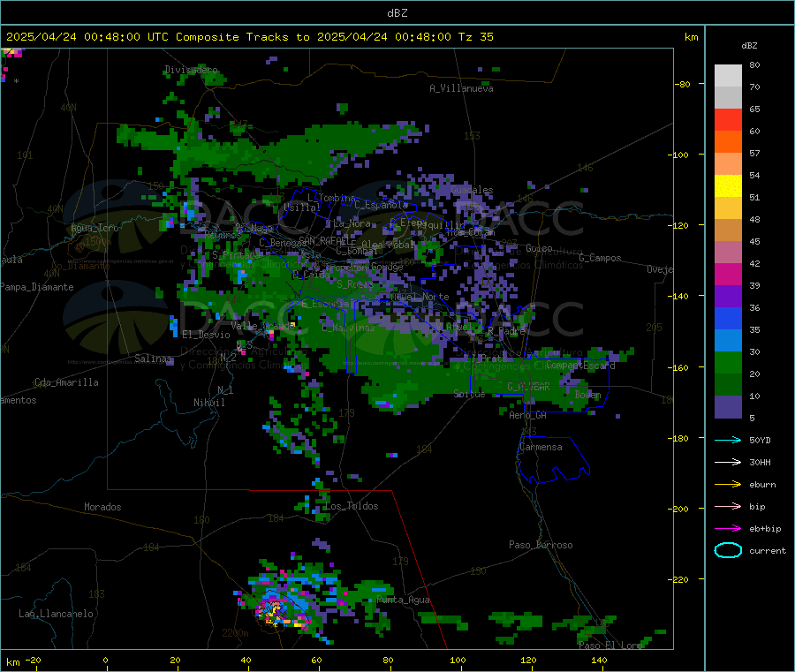This screenshot has height=672, width=795.
Task: Click the Pampa_Diamante map label
Action: pos(37,287)
